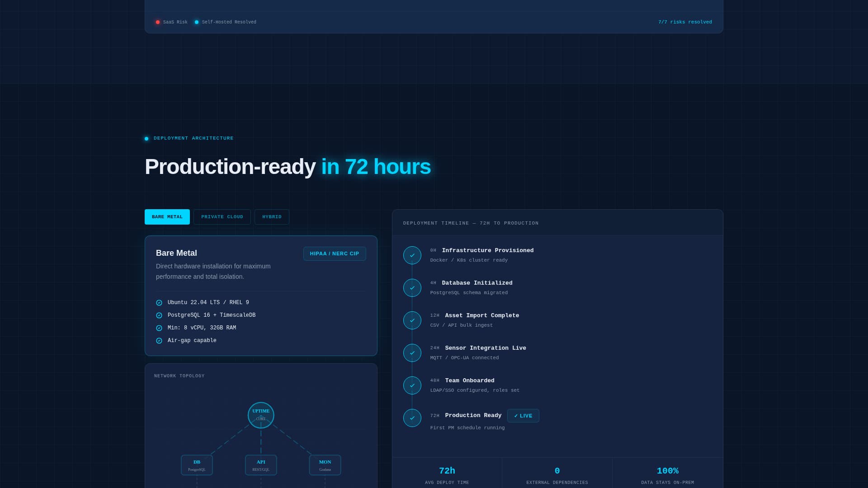Click the 72h avg deploy time stat

pos(447,473)
